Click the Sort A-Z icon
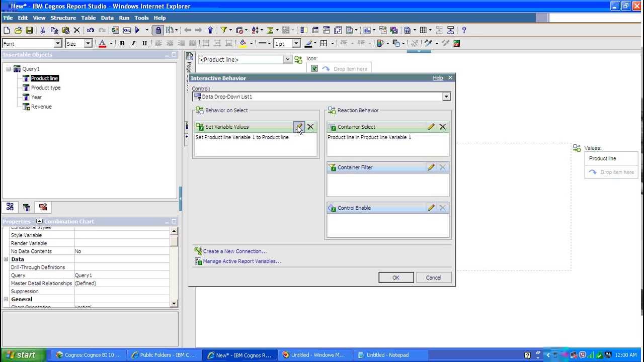Image resolution: width=644 pixels, height=362 pixels. click(x=255, y=30)
